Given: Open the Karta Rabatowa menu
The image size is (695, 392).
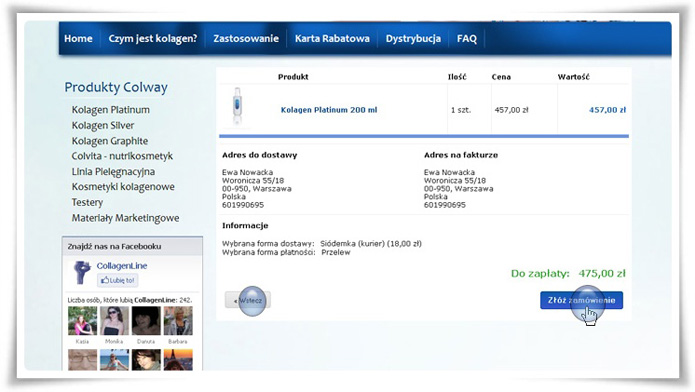Looking at the screenshot, I should click(332, 39).
